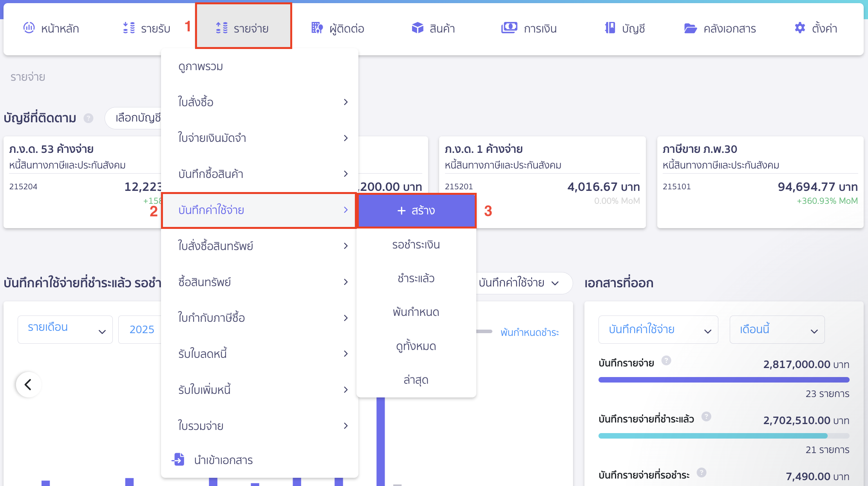This screenshot has width=868, height=486.
Task: Click the income list icon beside รายรับ
Action: (129, 28)
